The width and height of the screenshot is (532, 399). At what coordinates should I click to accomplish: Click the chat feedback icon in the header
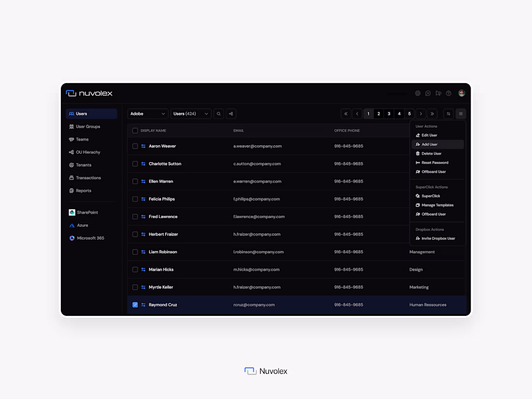428,93
